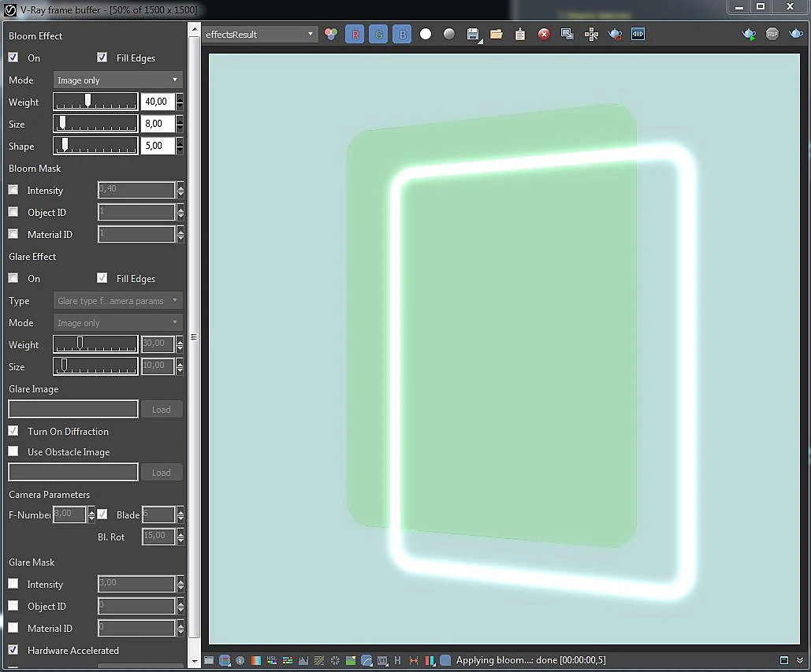Enable Glare Mask Material ID checkbox
Image resolution: width=811 pixels, height=672 pixels.
[x=13, y=628]
